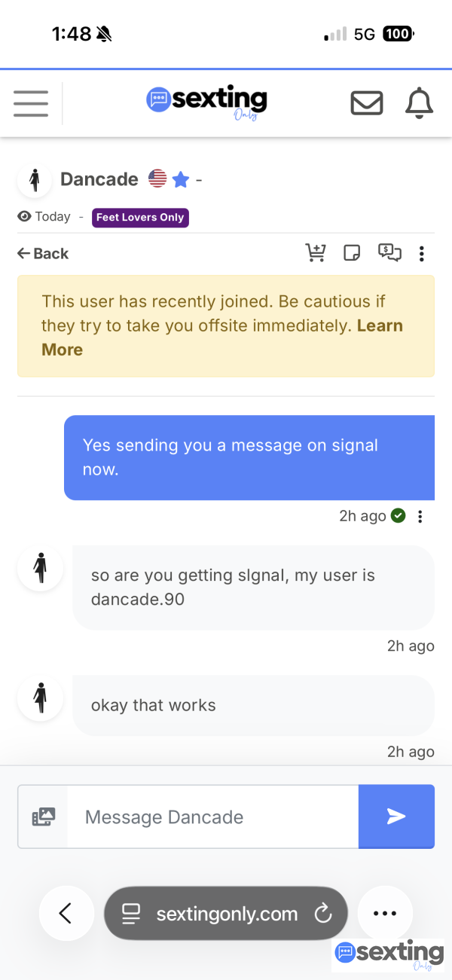Open the browser three-dot more menu
Image resolution: width=452 pixels, height=980 pixels.
(x=385, y=914)
